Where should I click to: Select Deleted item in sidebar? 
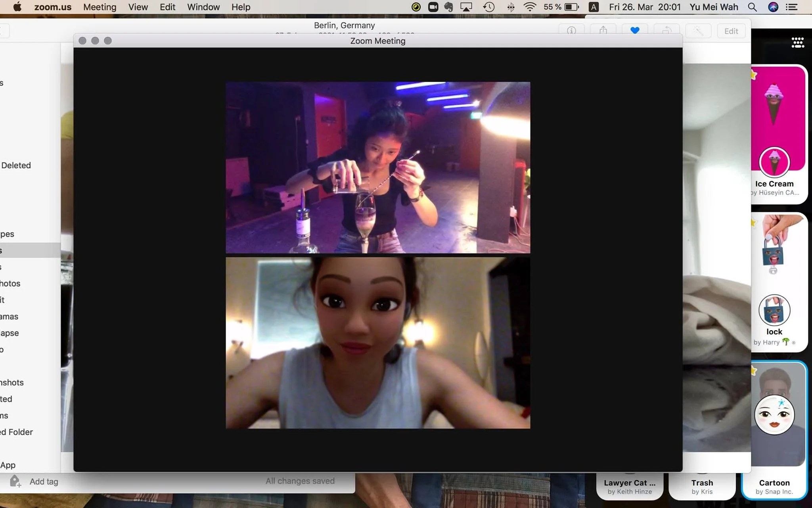(x=16, y=165)
